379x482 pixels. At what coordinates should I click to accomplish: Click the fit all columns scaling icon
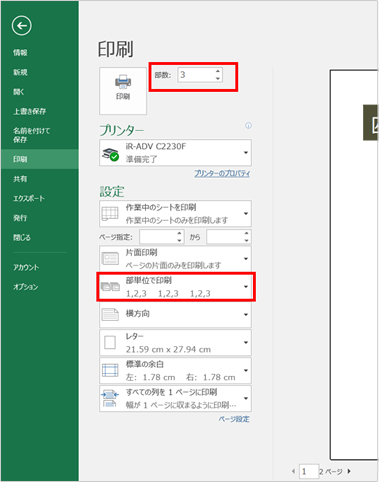[110, 398]
